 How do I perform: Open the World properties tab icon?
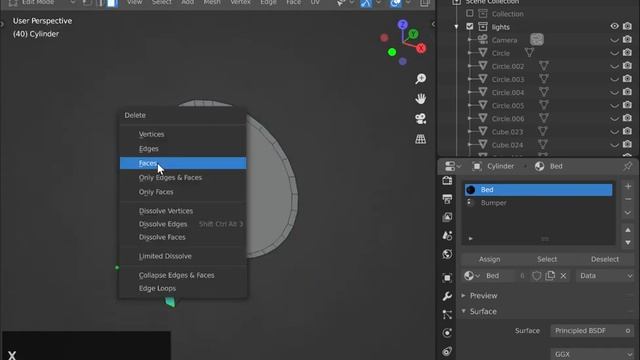(447, 254)
